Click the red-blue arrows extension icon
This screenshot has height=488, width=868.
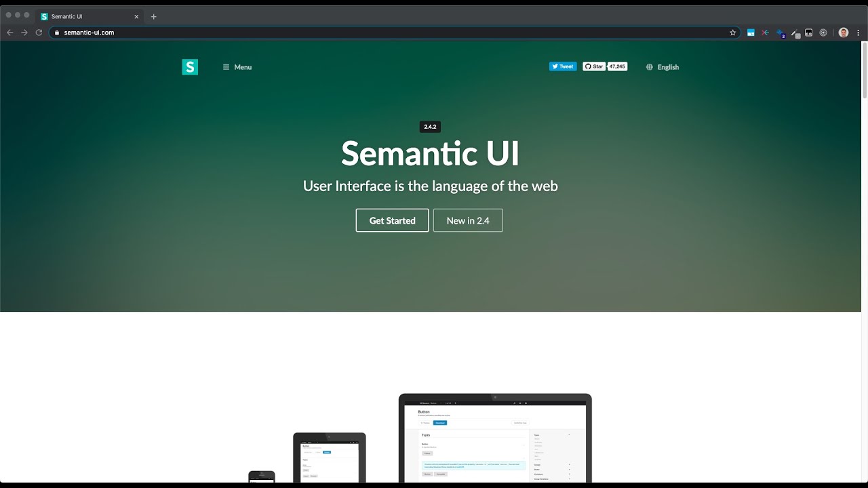coord(765,33)
